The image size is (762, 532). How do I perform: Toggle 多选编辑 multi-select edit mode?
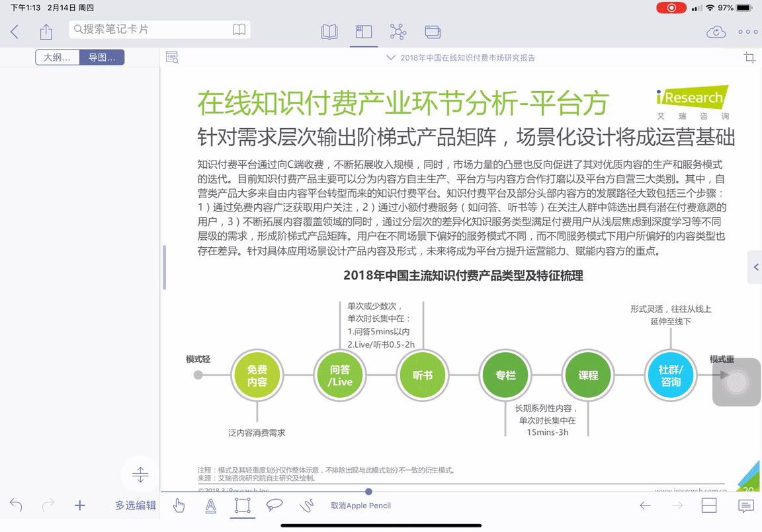tap(135, 505)
